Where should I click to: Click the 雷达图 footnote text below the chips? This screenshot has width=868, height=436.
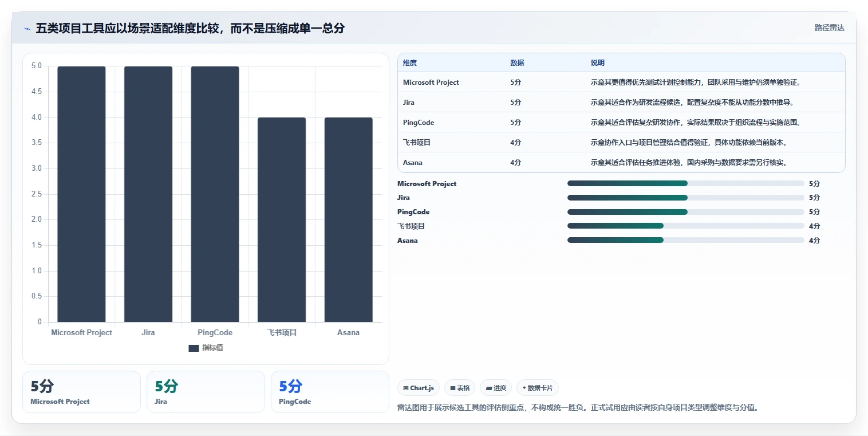(578, 408)
